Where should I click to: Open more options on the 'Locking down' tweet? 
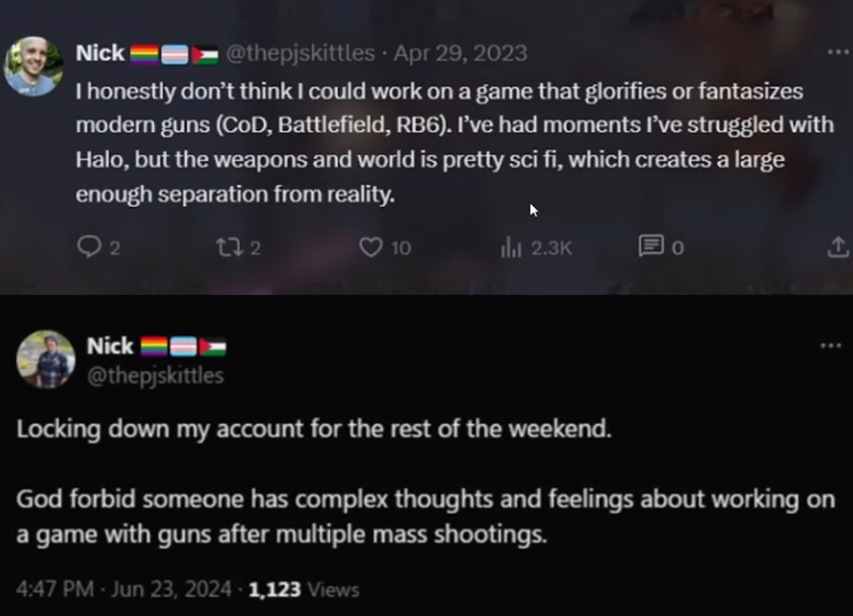[830, 346]
